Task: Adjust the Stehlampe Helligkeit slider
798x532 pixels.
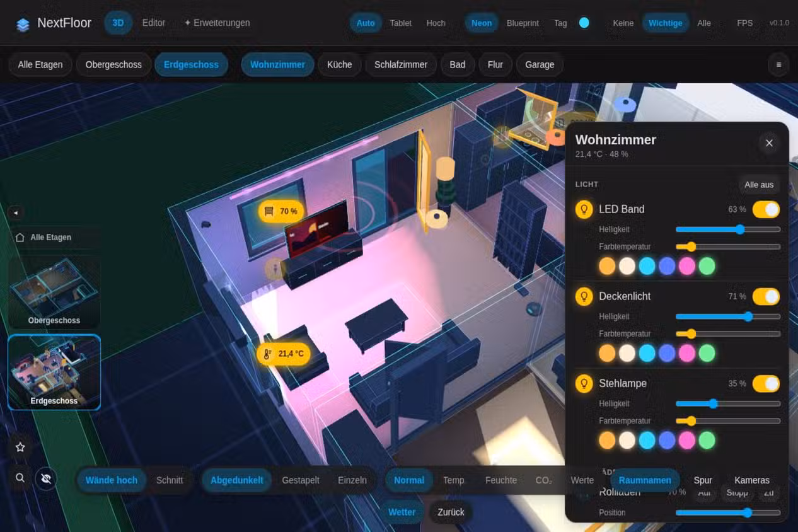Action: click(x=728, y=403)
